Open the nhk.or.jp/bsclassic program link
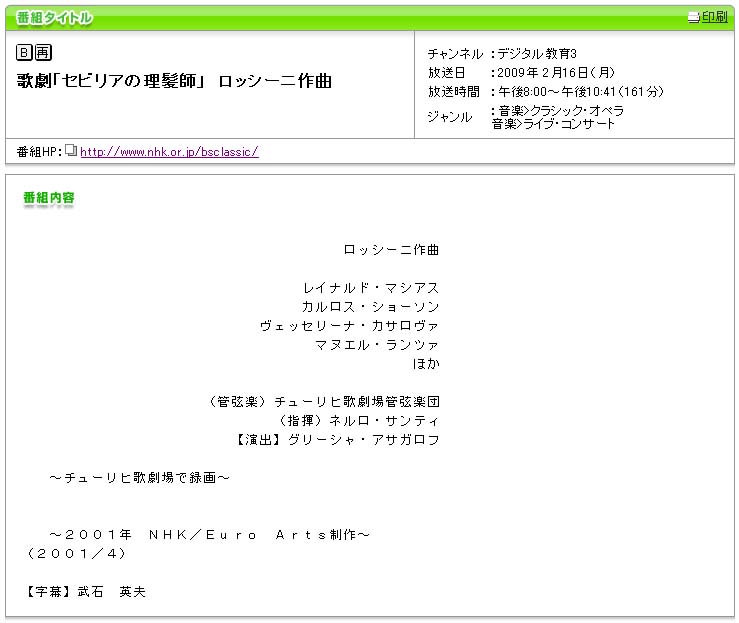The height and width of the screenshot is (623, 739). [169, 152]
